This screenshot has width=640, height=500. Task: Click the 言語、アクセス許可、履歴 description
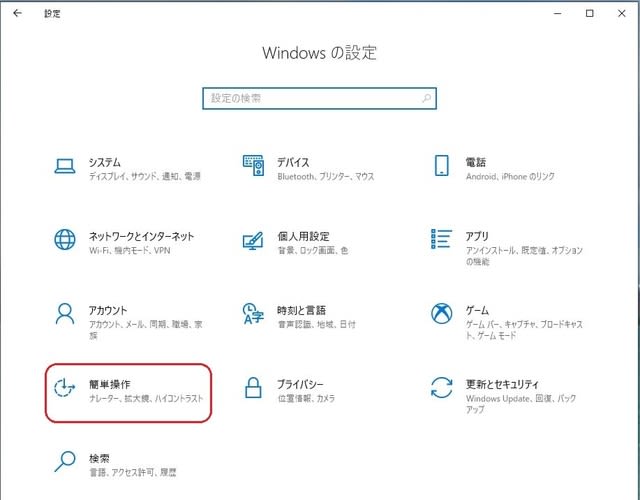coord(133,473)
